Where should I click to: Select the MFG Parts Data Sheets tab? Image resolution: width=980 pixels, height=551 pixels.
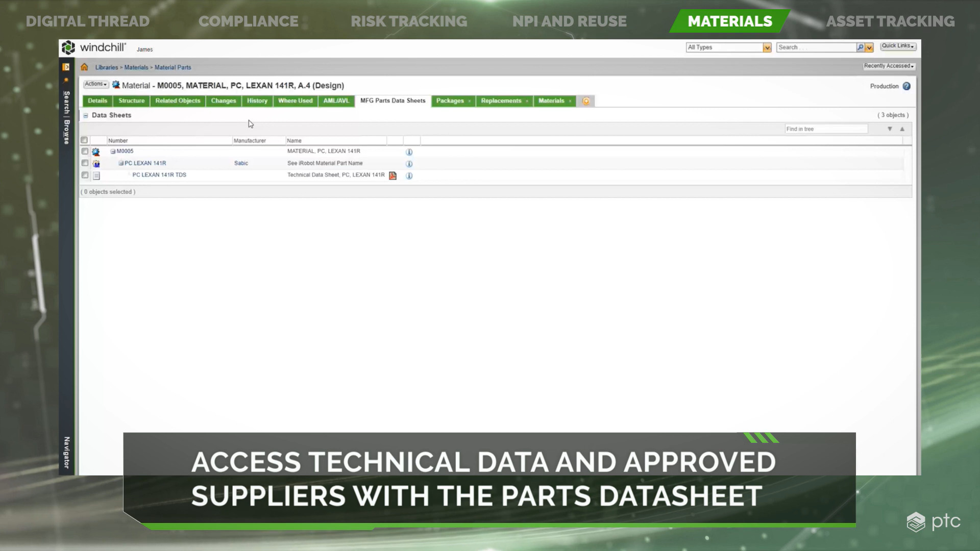pos(393,101)
